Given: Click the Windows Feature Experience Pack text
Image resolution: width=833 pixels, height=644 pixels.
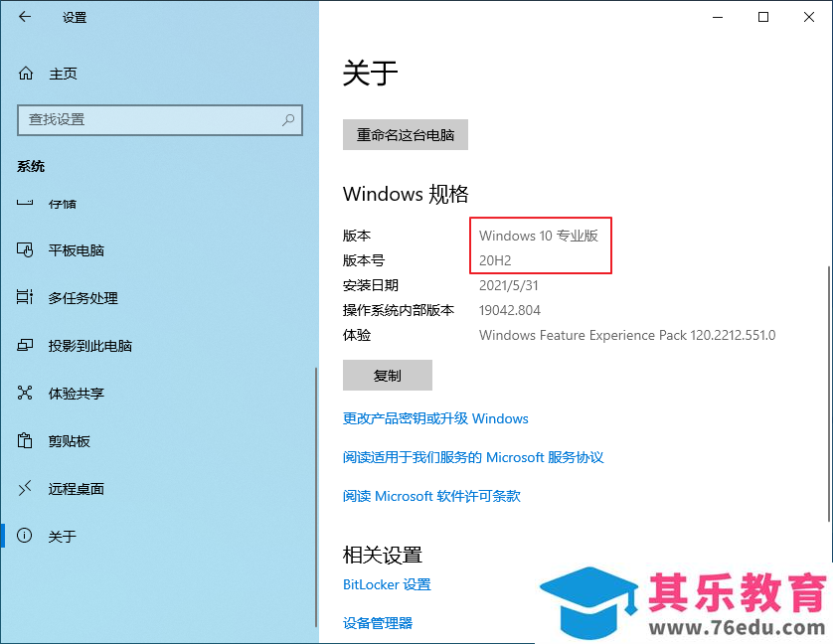Looking at the screenshot, I should click(x=627, y=335).
